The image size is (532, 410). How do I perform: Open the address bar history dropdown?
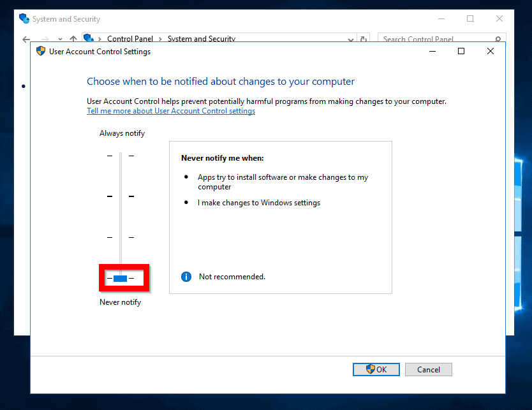350,39
